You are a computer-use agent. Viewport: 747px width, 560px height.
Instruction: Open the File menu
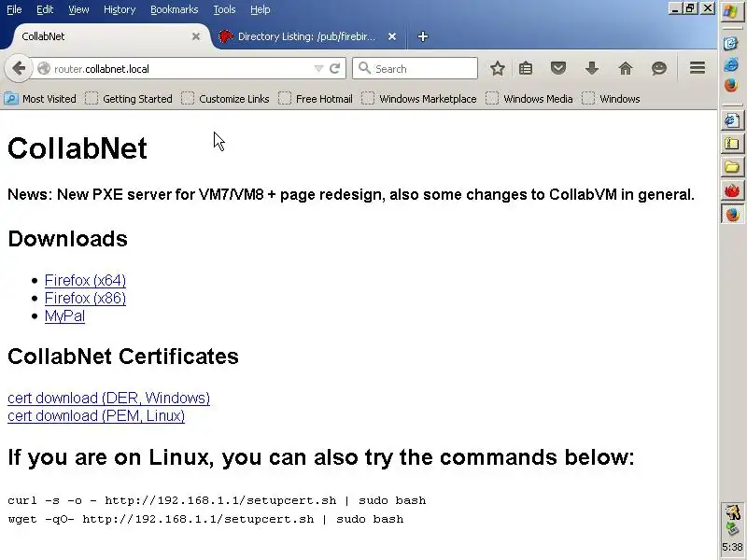click(14, 9)
